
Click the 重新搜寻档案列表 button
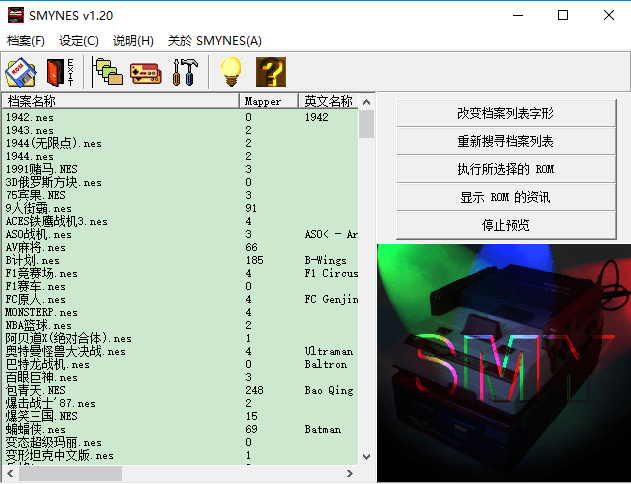[506, 141]
